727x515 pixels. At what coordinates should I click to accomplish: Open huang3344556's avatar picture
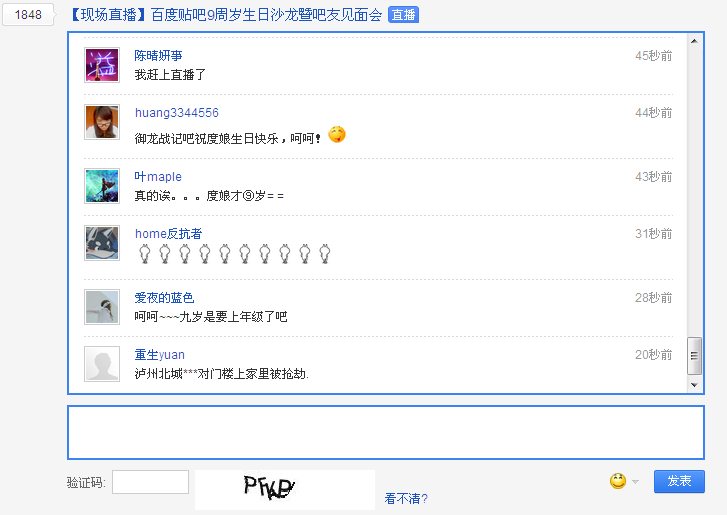coord(102,122)
